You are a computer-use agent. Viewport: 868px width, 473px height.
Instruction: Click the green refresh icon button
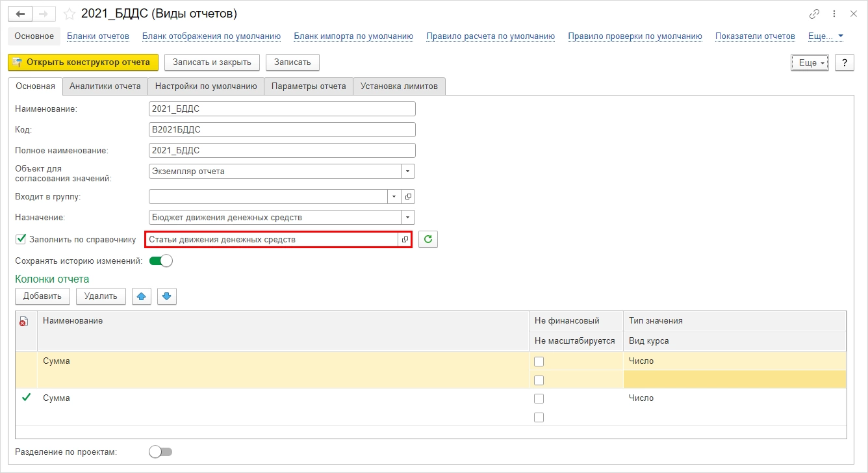point(428,239)
